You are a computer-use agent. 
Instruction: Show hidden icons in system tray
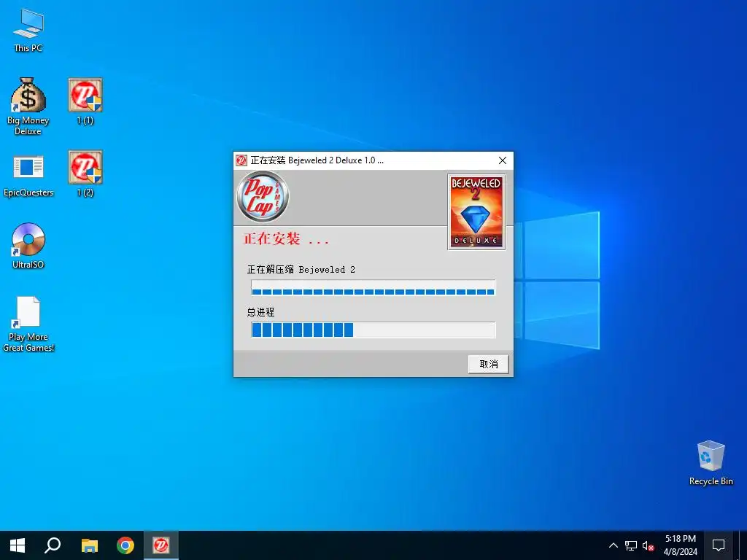click(x=613, y=545)
